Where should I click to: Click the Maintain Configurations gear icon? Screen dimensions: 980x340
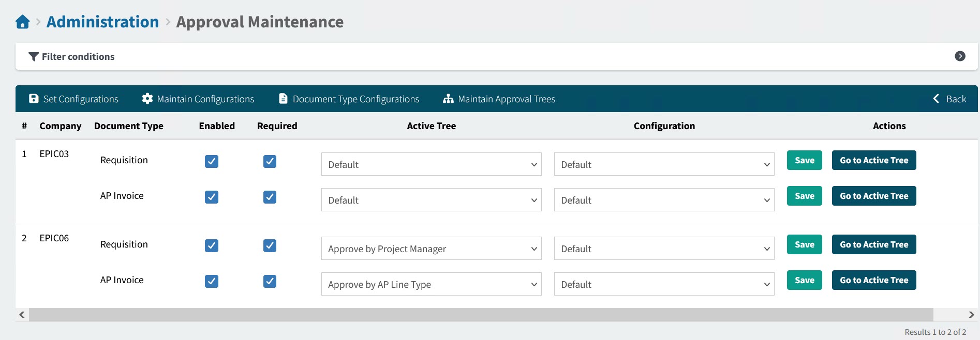click(x=147, y=99)
